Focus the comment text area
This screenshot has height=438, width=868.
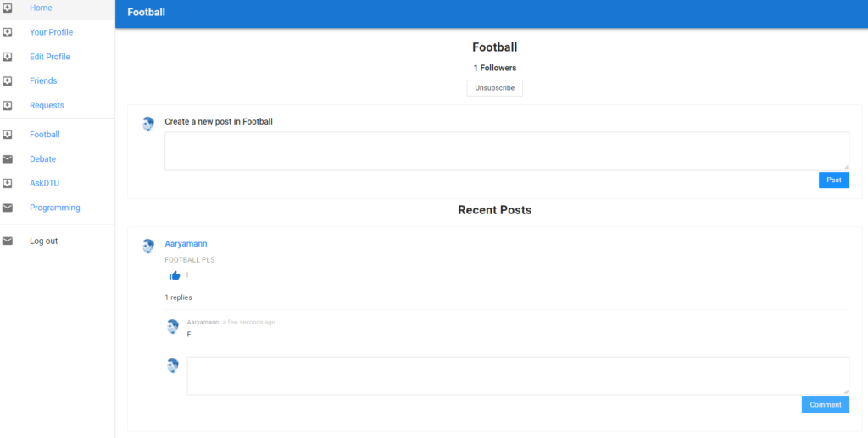(x=518, y=375)
